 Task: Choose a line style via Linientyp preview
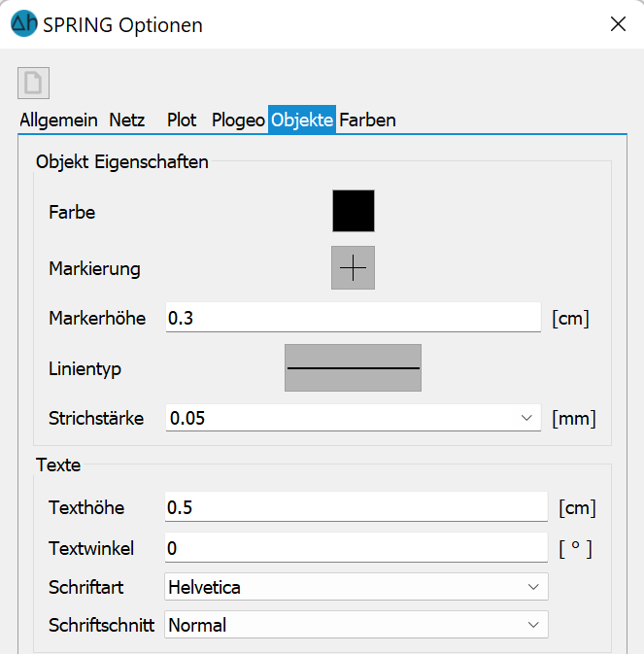coord(353,368)
